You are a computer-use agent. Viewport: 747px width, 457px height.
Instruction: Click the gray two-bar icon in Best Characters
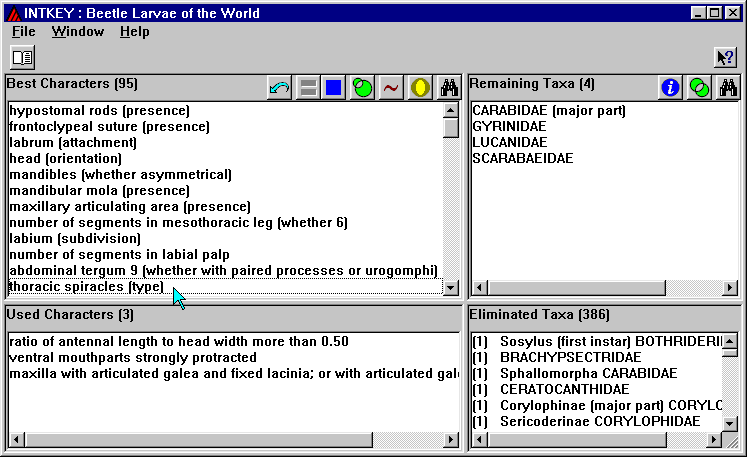(x=308, y=88)
